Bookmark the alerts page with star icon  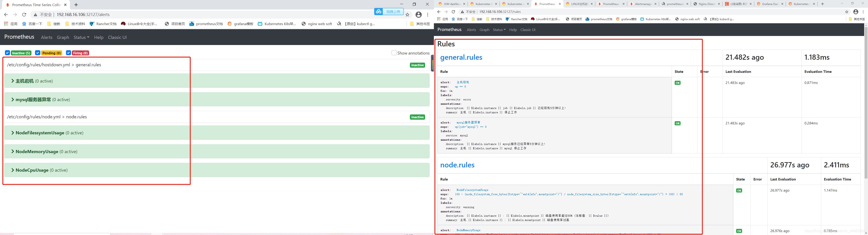(407, 14)
